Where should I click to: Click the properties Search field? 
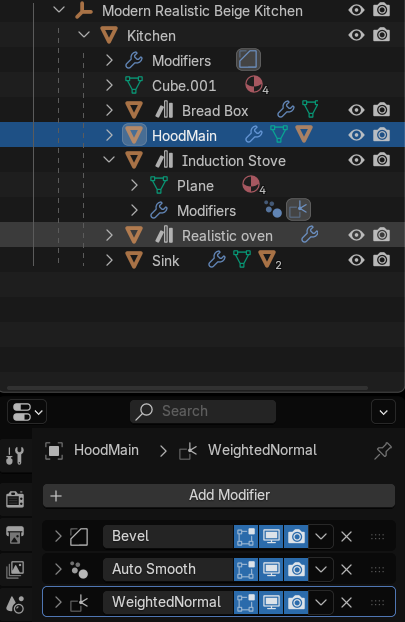tap(203, 411)
